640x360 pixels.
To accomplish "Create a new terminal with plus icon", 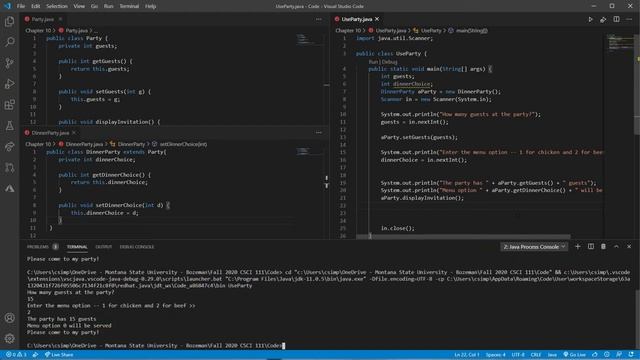I will (578, 247).
